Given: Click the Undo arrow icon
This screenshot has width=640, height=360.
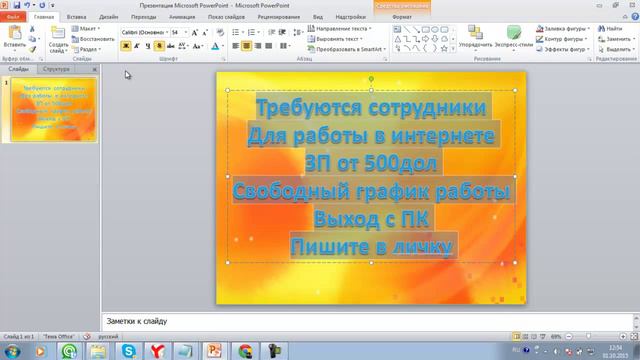Looking at the screenshot, I should pos(27,5).
